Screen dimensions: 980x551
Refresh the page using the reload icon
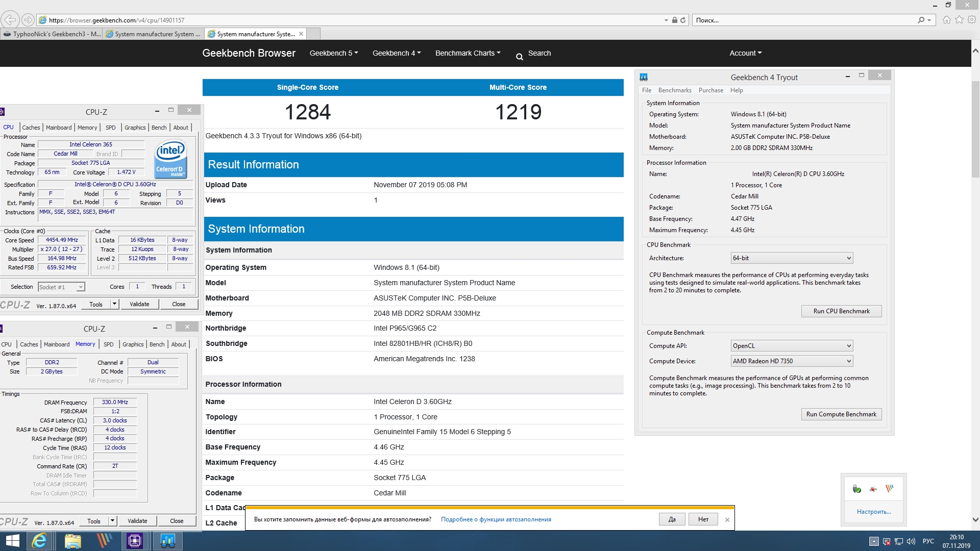[683, 20]
